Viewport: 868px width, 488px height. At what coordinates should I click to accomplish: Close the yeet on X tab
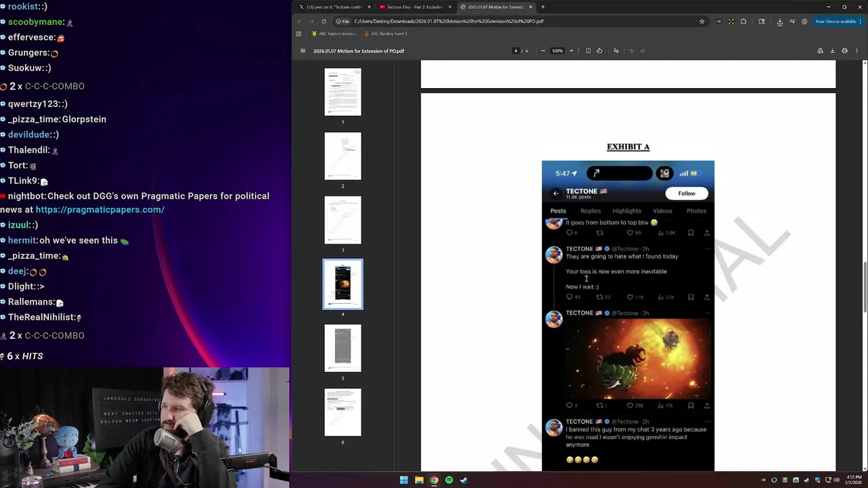369,7
